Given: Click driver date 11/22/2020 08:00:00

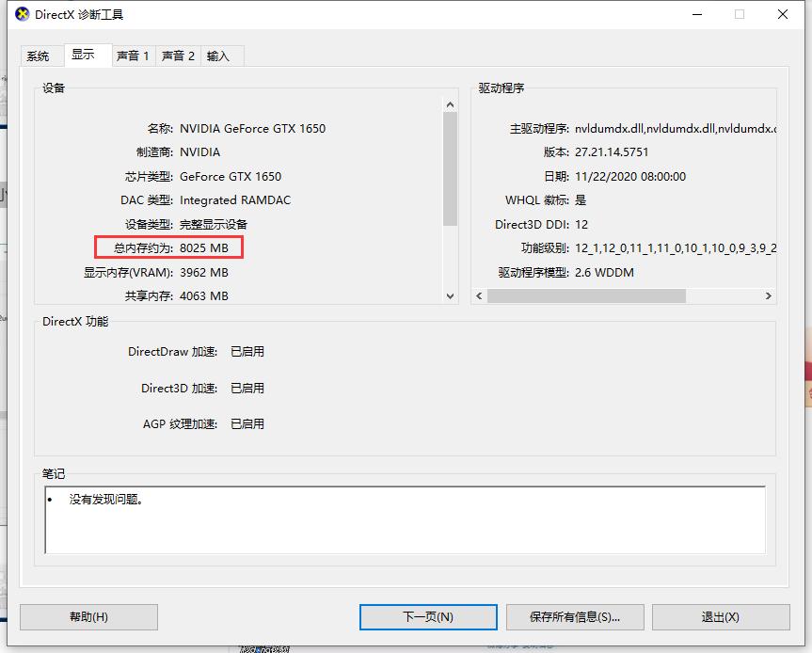Looking at the screenshot, I should (x=630, y=177).
